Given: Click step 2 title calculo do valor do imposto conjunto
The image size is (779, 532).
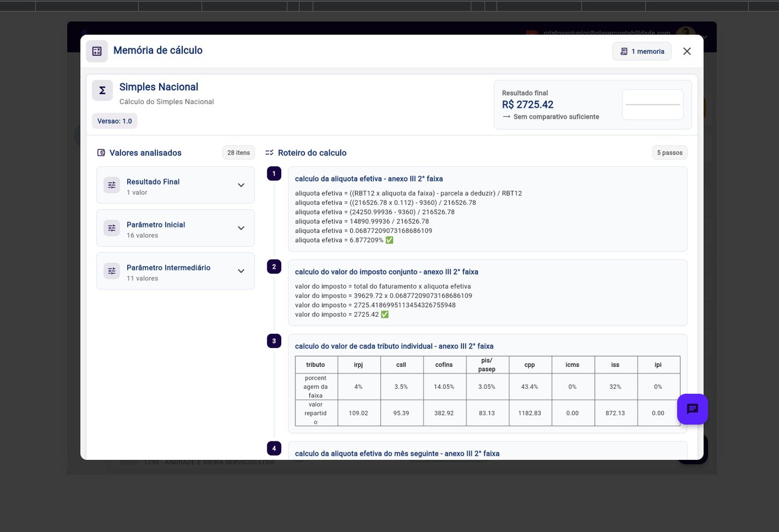Looking at the screenshot, I should [x=386, y=272].
